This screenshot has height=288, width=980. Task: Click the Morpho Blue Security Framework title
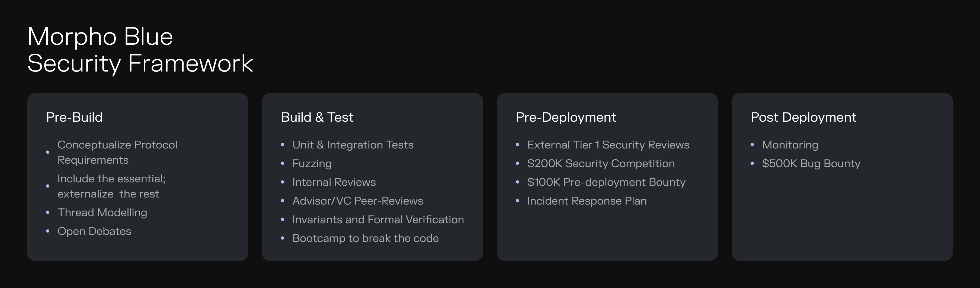(x=140, y=49)
